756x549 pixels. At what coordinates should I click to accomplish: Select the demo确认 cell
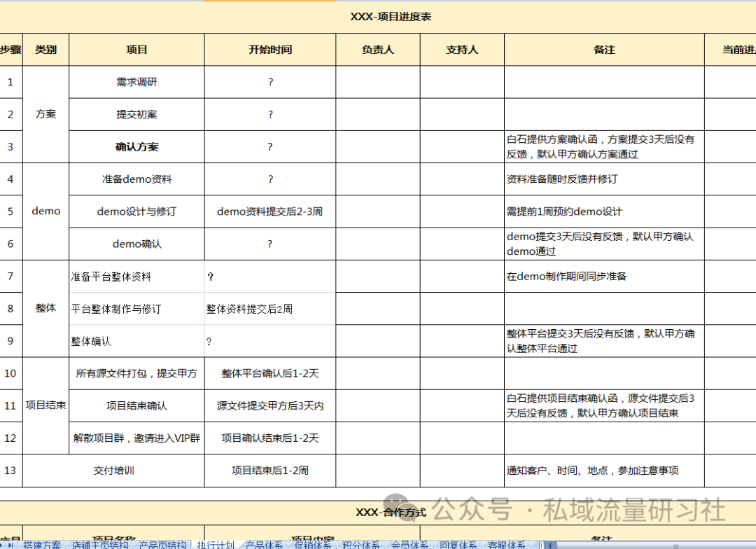[x=137, y=244]
